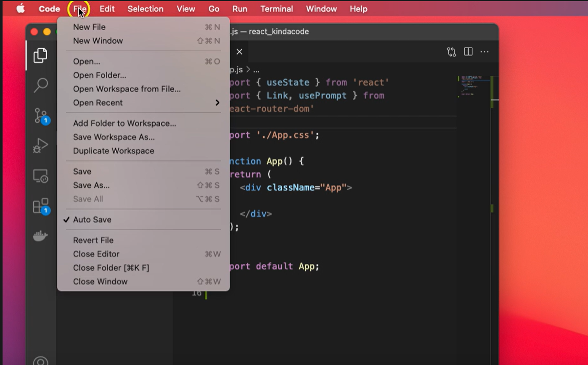Choose New File from File menu
The height and width of the screenshot is (365, 588).
tap(143, 27)
